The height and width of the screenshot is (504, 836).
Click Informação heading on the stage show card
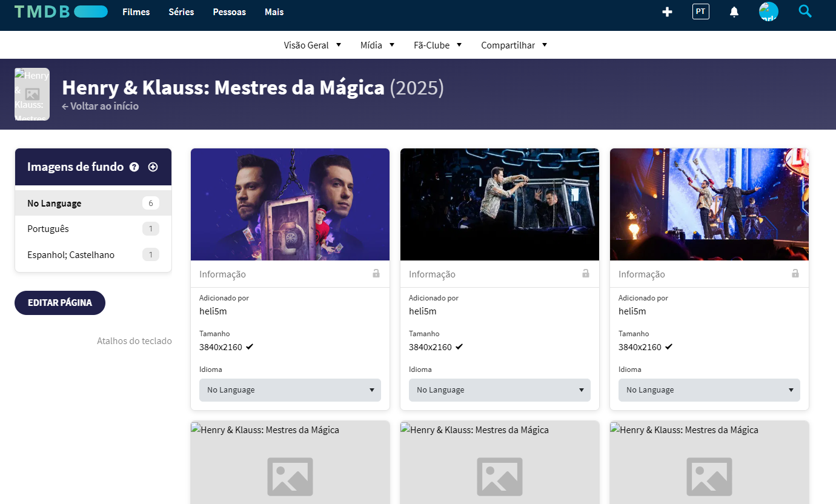point(642,274)
